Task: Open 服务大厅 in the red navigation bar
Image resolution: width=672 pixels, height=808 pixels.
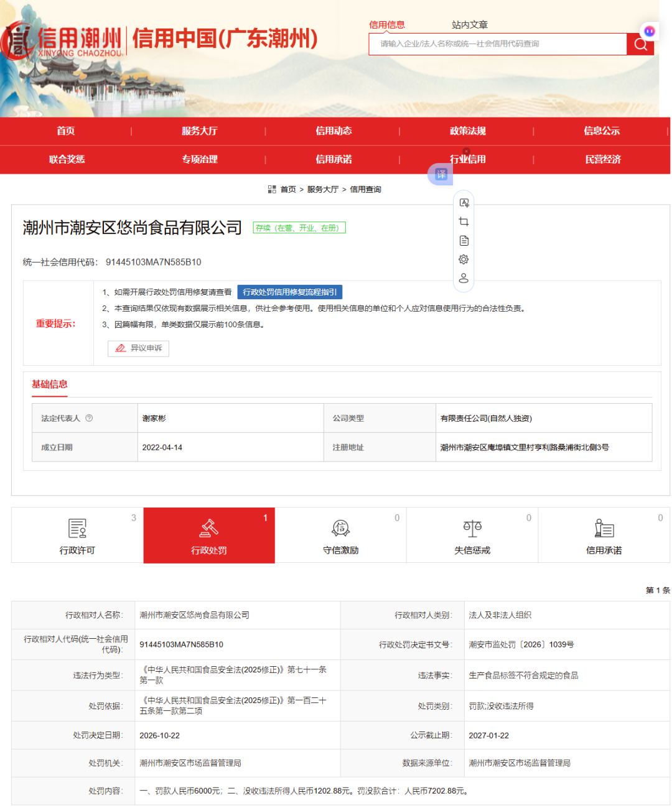Action: (x=200, y=131)
